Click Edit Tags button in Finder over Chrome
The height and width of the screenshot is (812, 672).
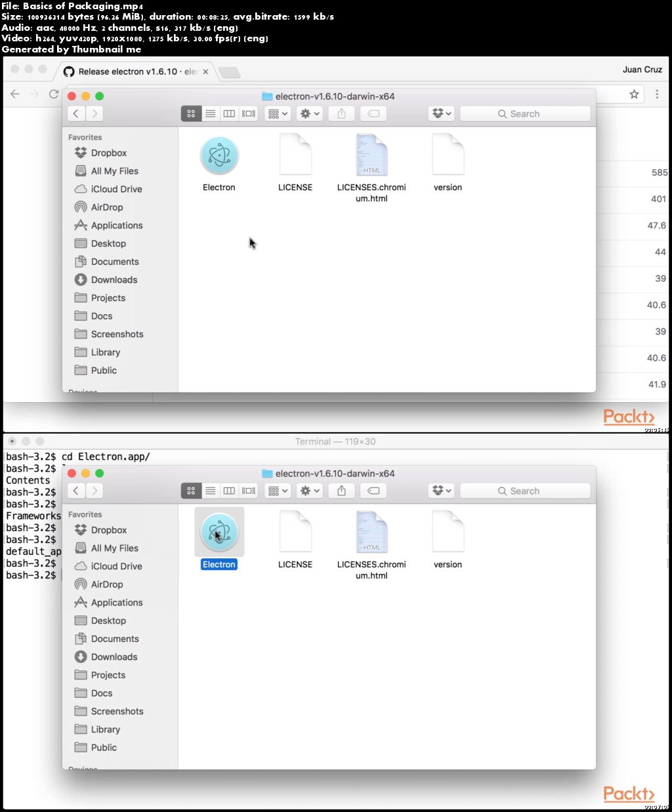[373, 113]
